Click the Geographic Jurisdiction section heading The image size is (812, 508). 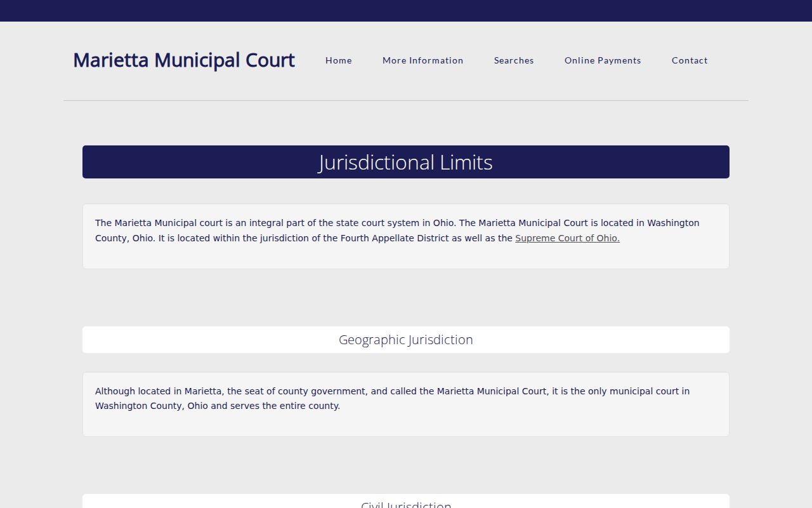(x=406, y=340)
